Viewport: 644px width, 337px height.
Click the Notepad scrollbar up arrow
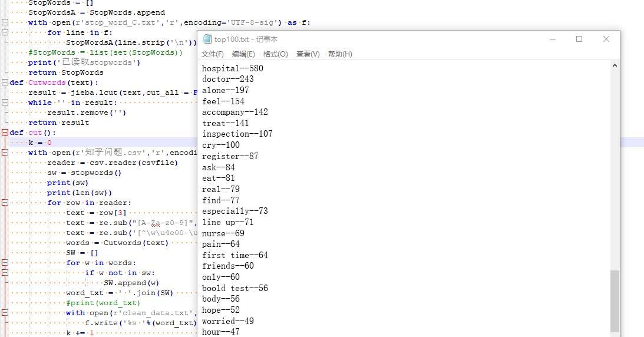[x=615, y=65]
